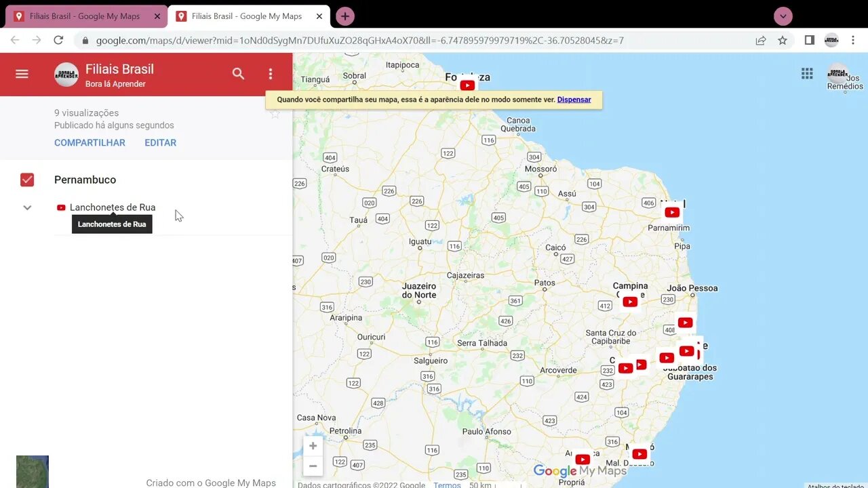Open the Google apps grid icon
This screenshot has height=488, width=868.
807,74
